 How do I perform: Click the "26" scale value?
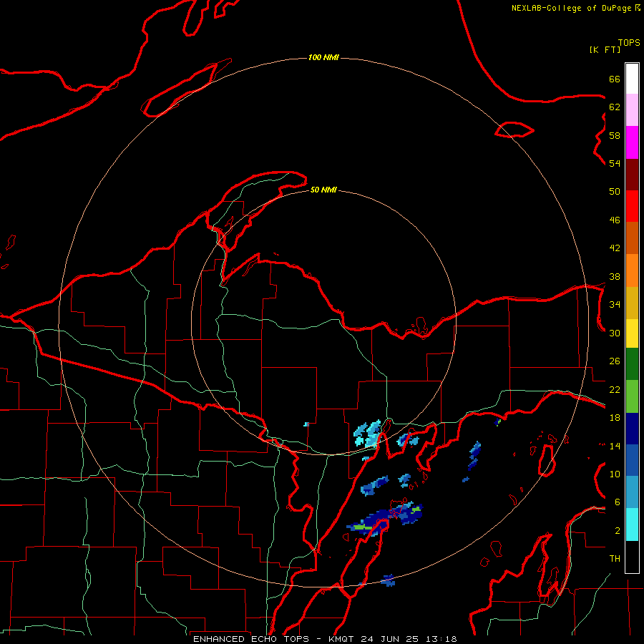[x=615, y=361]
